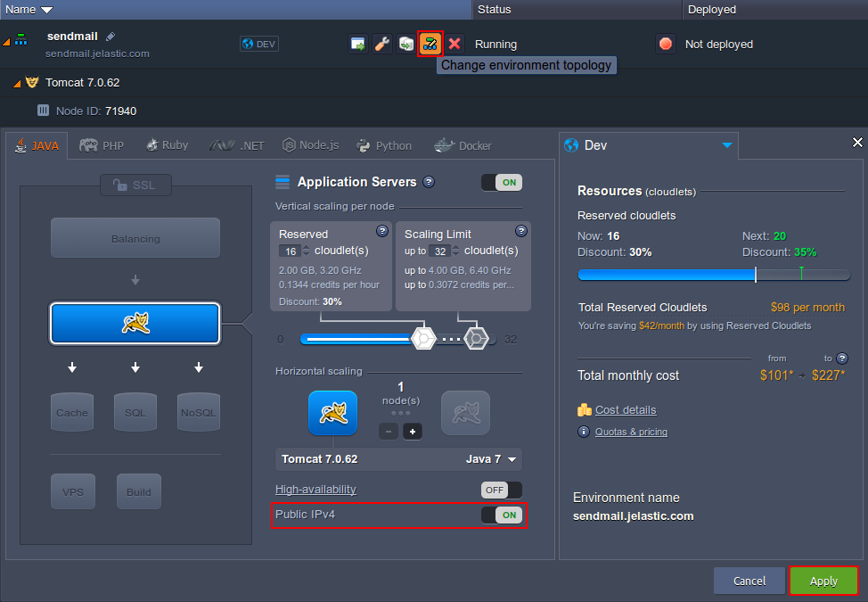Viewport: 868px width, 602px height.
Task: Open the Name column sort dropdown
Action: (47, 10)
